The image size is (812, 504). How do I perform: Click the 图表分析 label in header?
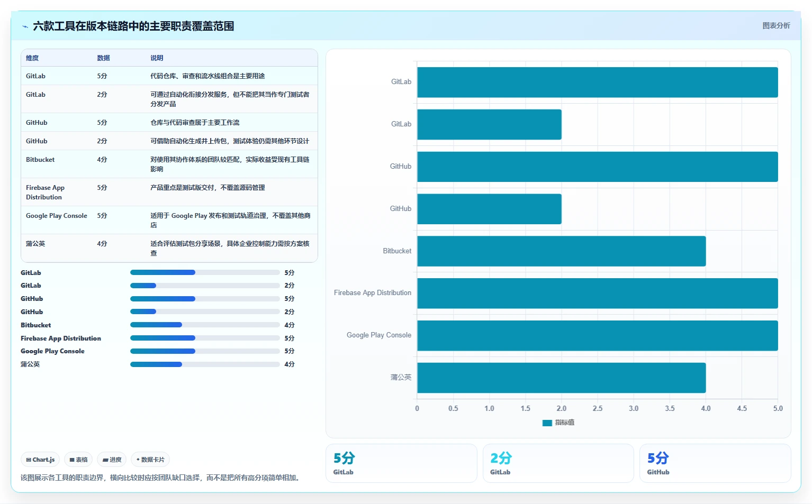pos(776,25)
